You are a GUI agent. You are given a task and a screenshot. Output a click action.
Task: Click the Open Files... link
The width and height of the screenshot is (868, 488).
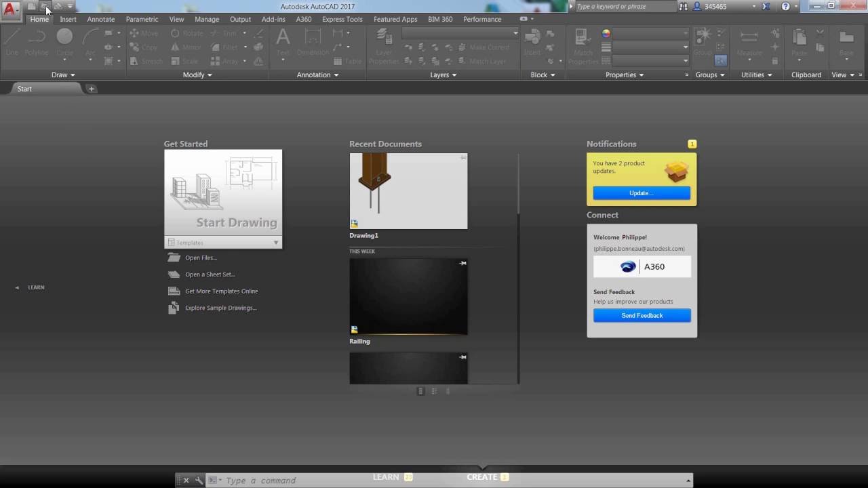(x=201, y=258)
